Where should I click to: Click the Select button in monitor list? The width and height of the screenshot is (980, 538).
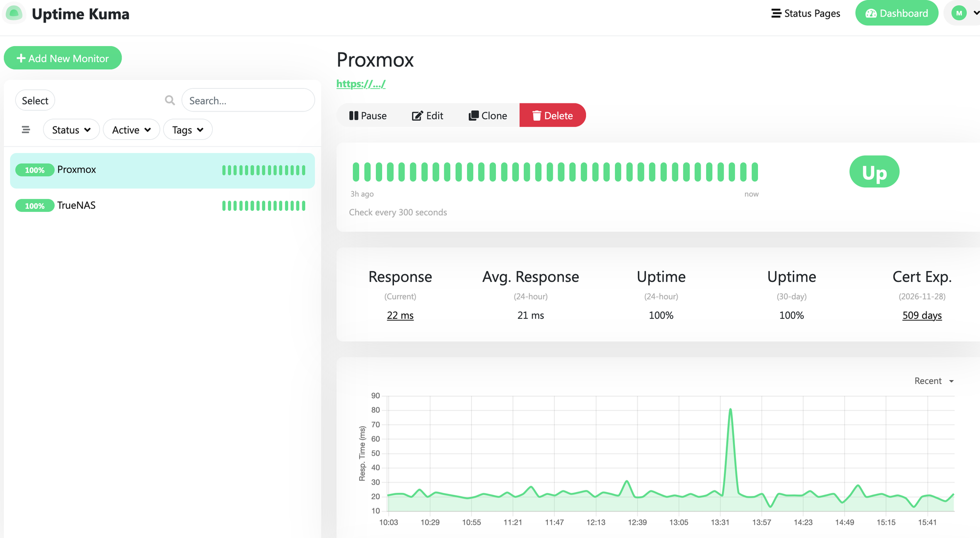pos(35,101)
